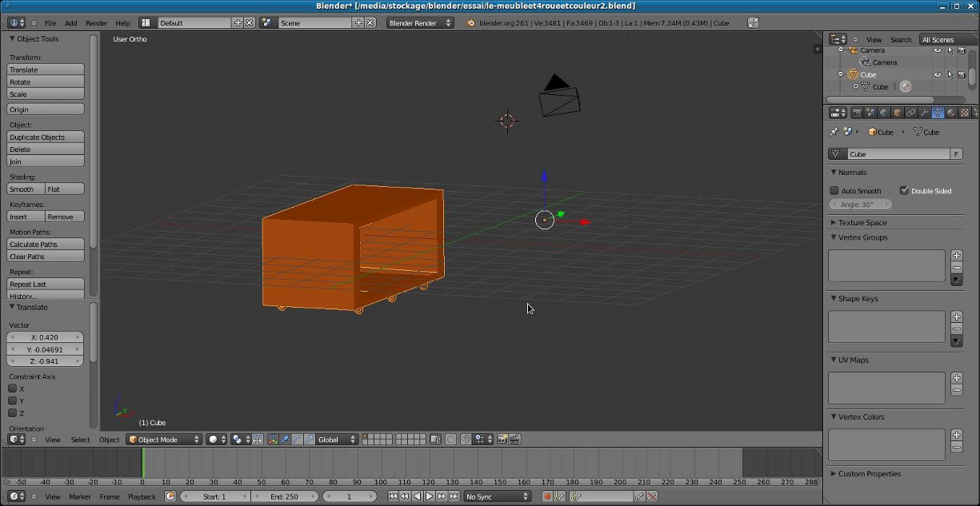Image resolution: width=980 pixels, height=506 pixels.
Task: Open the Render menu in top bar
Action: coord(96,23)
